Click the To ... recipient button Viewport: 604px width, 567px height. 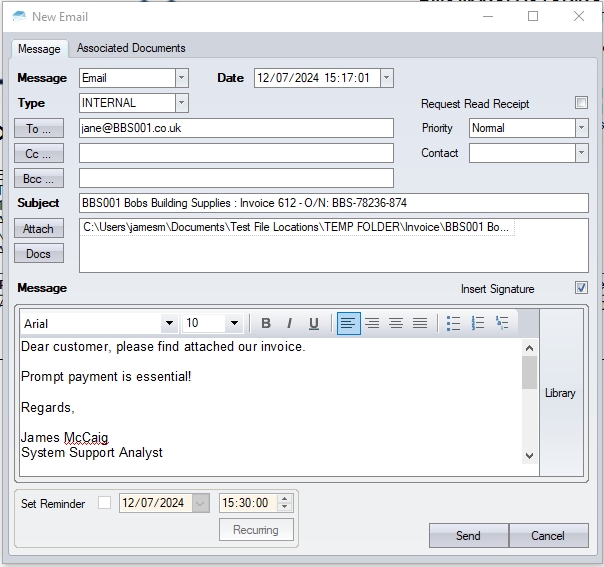pyautogui.click(x=39, y=128)
